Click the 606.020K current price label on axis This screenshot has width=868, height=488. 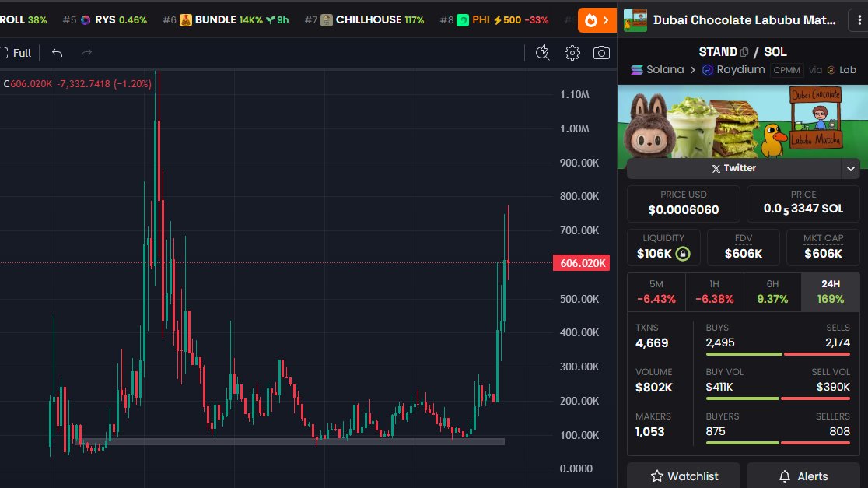click(581, 263)
